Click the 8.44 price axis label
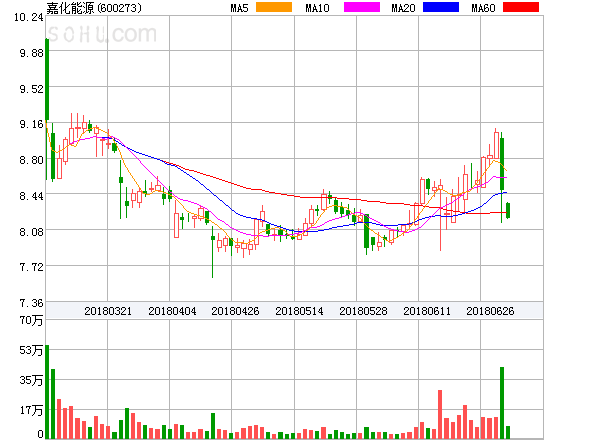Viewport: 600px width, 440px height. pos(24,196)
